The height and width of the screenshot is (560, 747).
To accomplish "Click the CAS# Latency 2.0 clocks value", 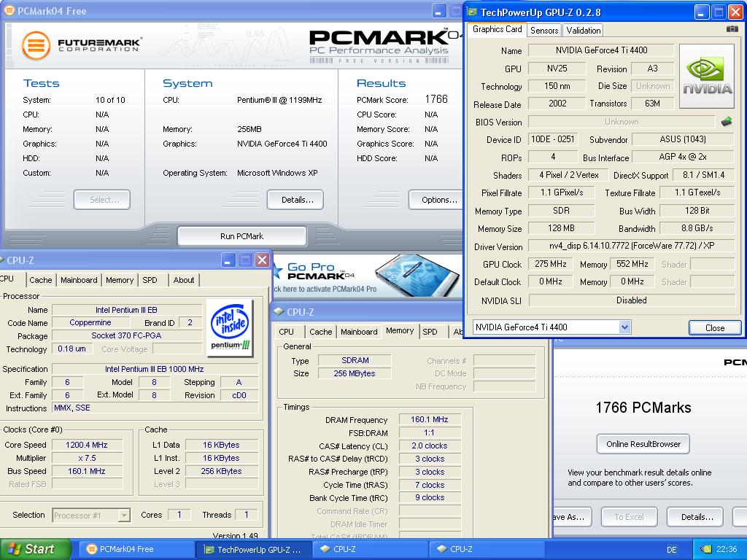I will [x=430, y=446].
